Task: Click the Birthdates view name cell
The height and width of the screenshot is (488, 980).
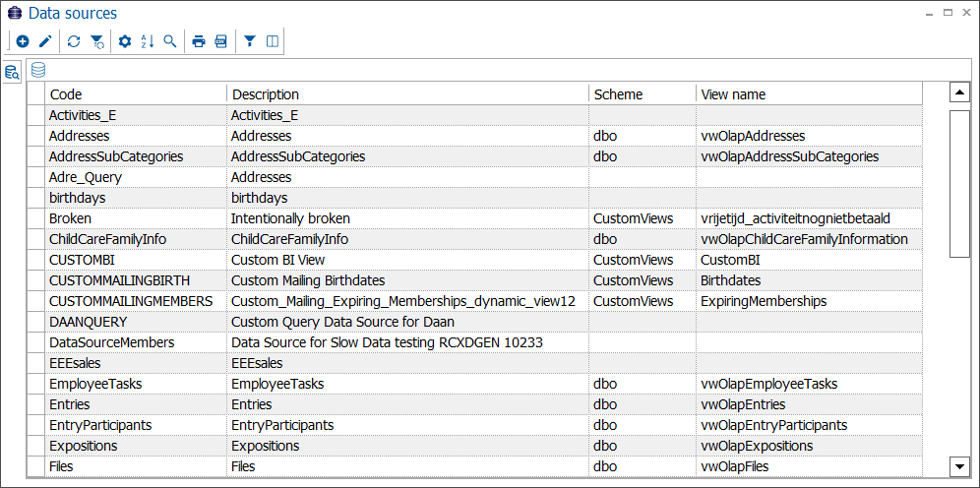Action: (x=809, y=280)
